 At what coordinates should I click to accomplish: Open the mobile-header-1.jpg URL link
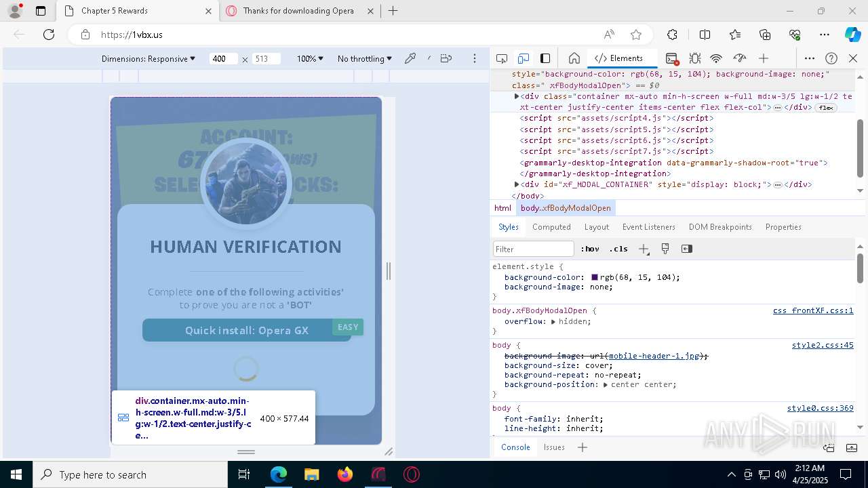point(654,356)
